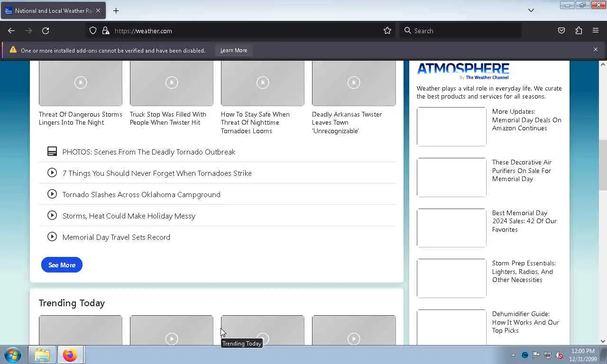Bookmark this page with the star
Screen dimensions: 607x364
click(387, 31)
